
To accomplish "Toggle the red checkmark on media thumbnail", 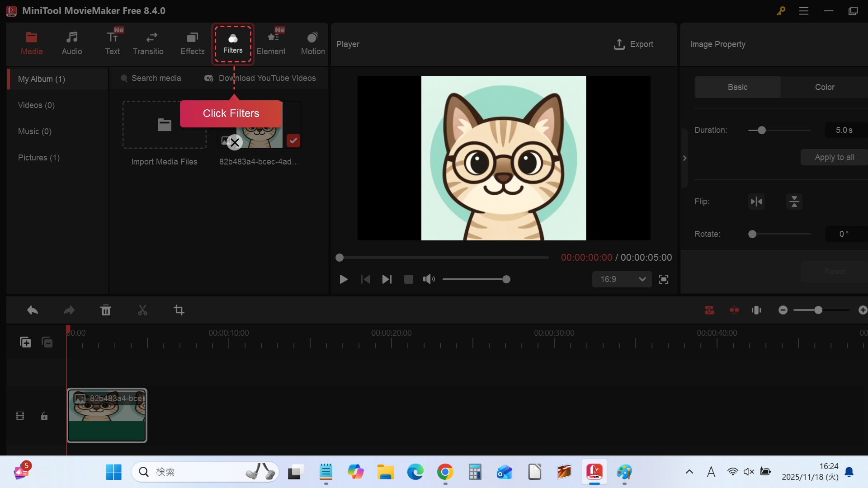I will 293,141.
